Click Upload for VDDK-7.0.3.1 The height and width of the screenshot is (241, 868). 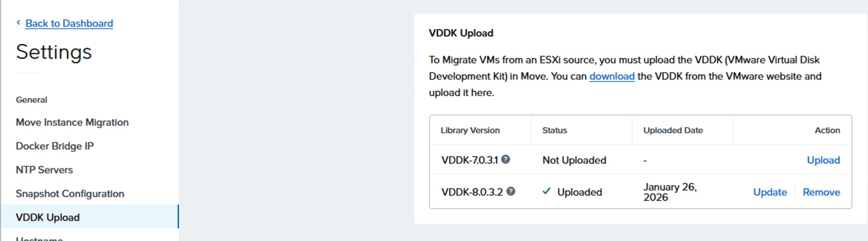tap(823, 160)
